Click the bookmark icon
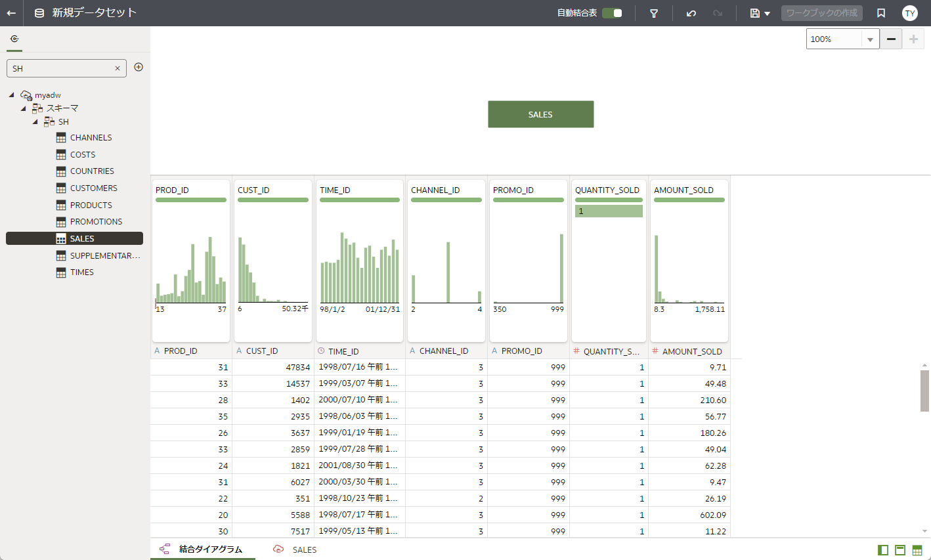 point(881,13)
